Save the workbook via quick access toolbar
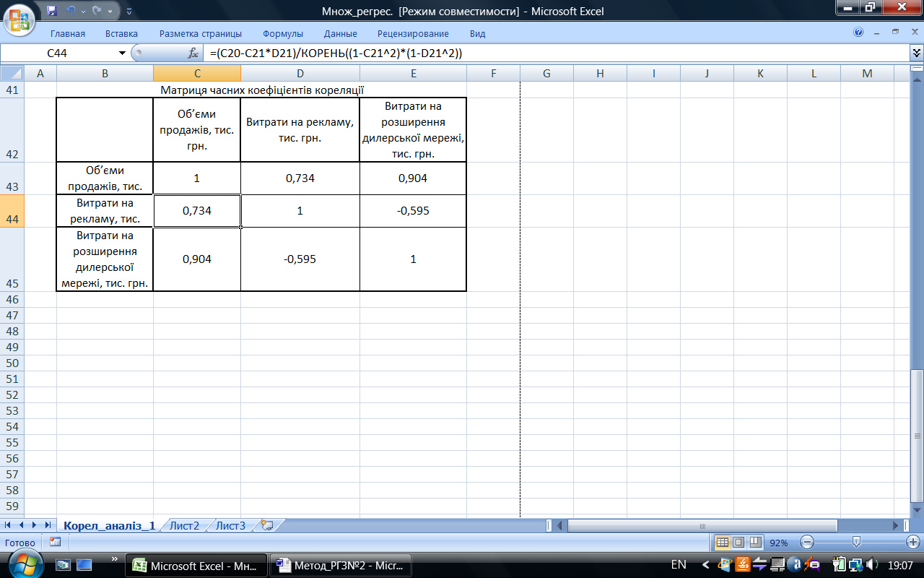The height and width of the screenshot is (578, 924). (51, 11)
